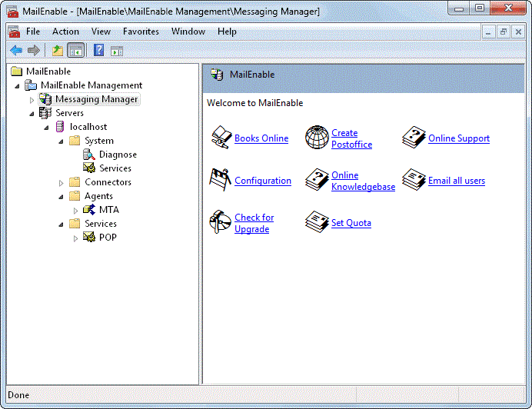Open the Online Support link

(458, 138)
